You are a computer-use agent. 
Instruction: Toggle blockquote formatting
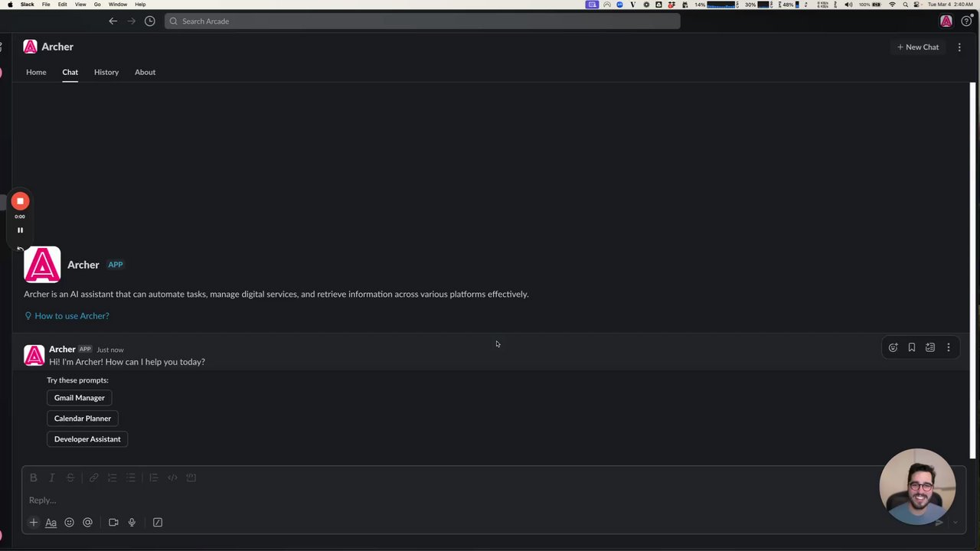pyautogui.click(x=153, y=478)
